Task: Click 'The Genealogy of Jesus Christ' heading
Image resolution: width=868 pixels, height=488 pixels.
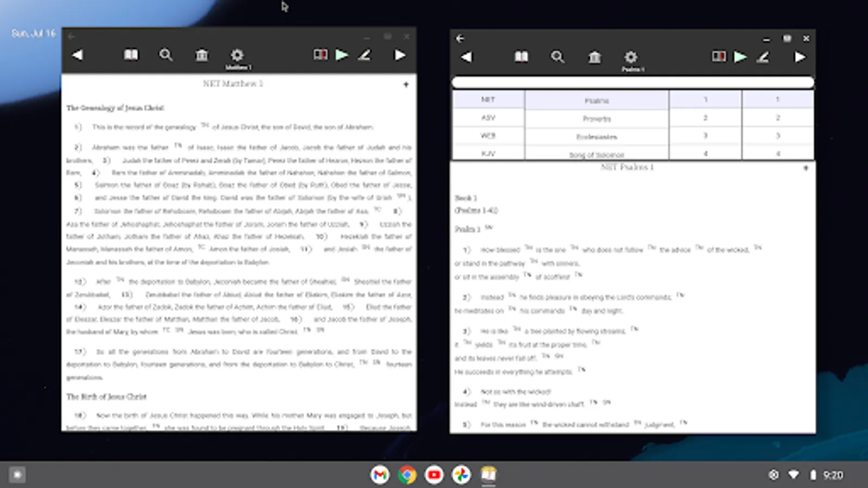Action: pyautogui.click(x=115, y=108)
